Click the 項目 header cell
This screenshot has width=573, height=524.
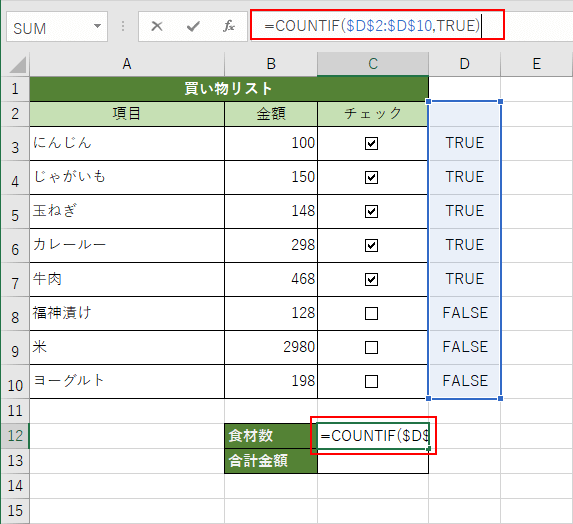(127, 114)
